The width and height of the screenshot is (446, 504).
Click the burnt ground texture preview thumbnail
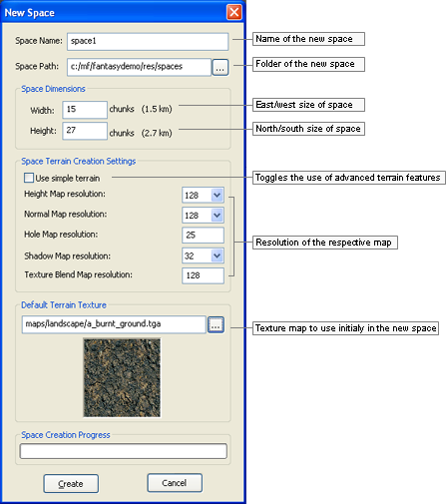(x=122, y=377)
